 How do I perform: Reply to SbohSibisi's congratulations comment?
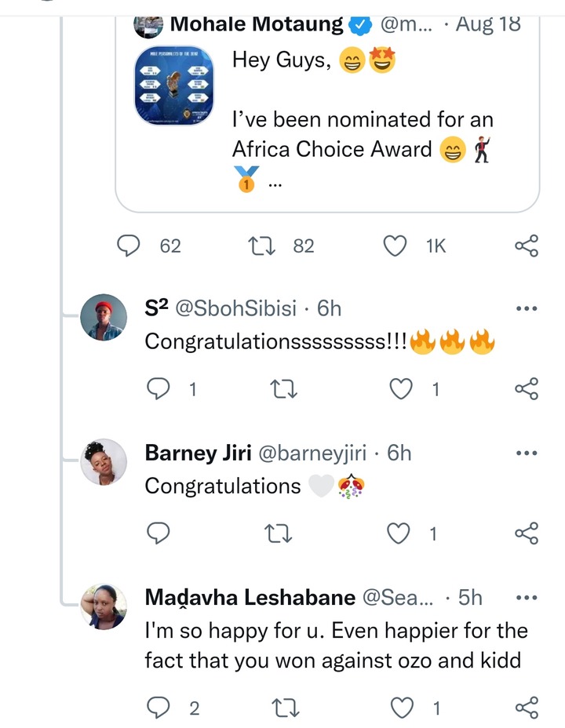pos(159,388)
